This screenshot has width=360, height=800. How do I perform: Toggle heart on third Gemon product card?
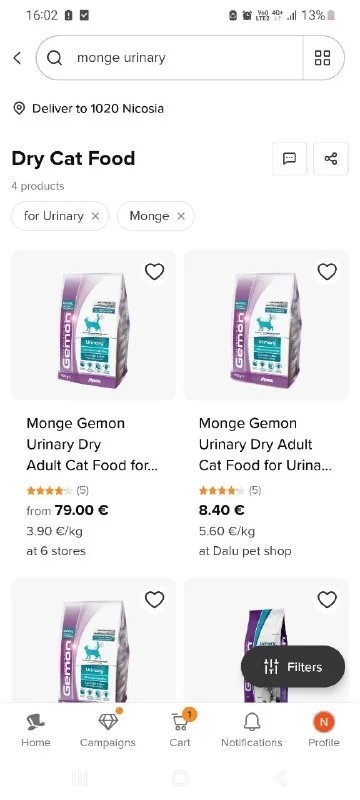[155, 599]
